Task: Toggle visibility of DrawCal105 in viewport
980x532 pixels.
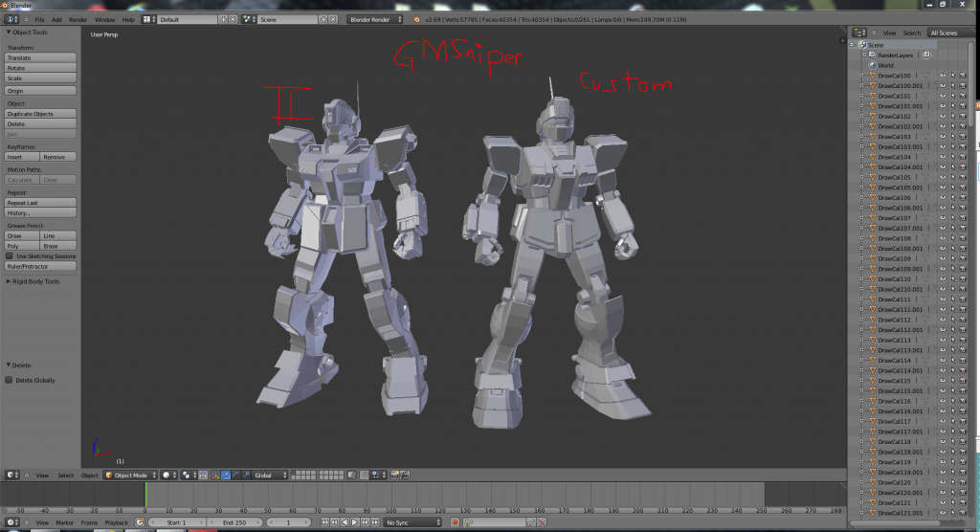Action: 943,177
